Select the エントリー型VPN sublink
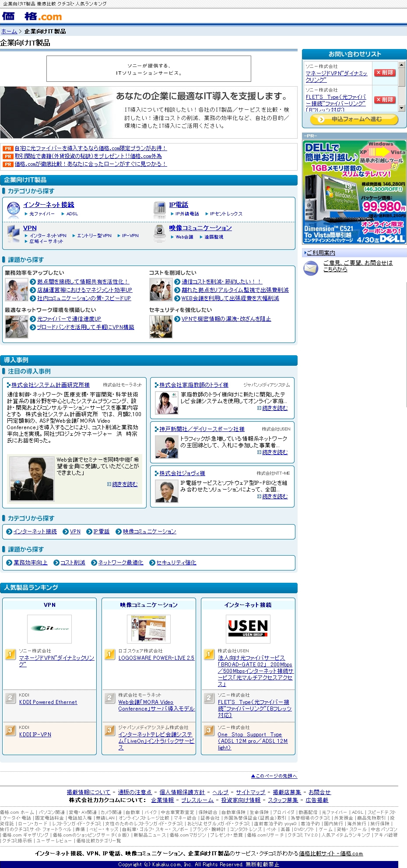Image resolution: width=407 pixels, height=868 pixels. [94, 235]
